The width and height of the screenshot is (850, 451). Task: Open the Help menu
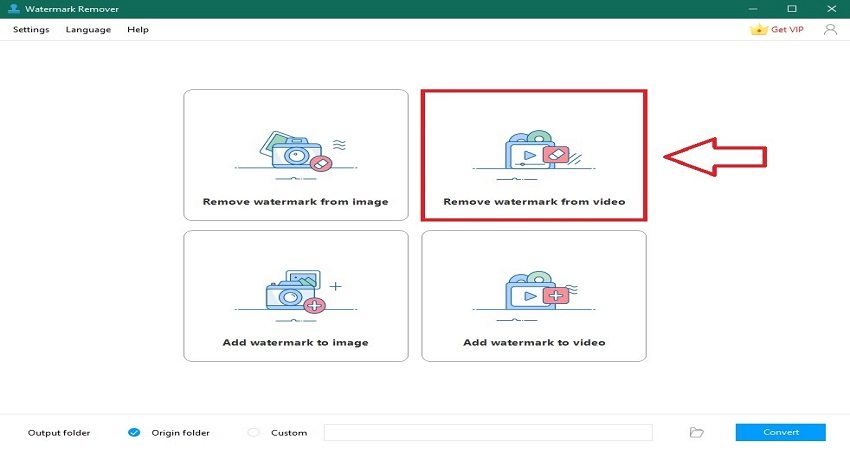(138, 30)
